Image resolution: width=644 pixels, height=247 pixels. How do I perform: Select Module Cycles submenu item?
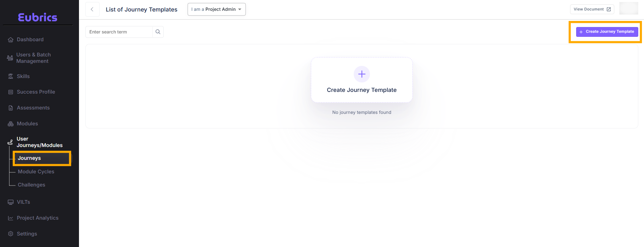pyautogui.click(x=36, y=172)
